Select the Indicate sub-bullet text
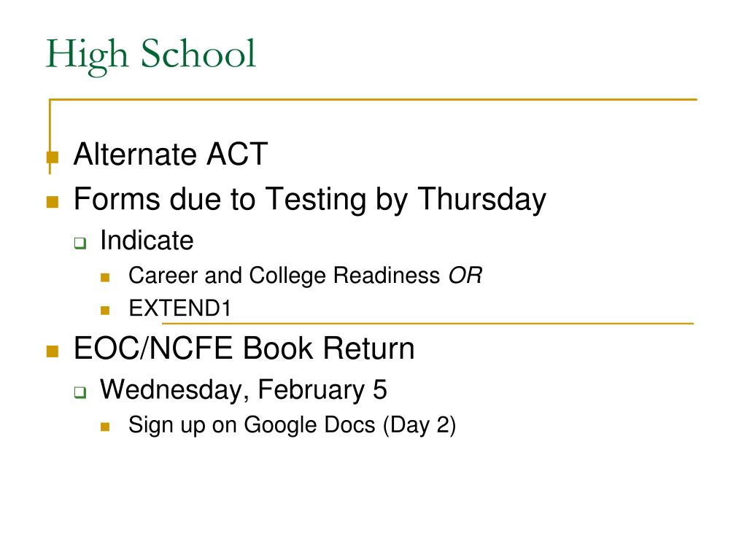The width and height of the screenshot is (747, 560). coord(147,240)
